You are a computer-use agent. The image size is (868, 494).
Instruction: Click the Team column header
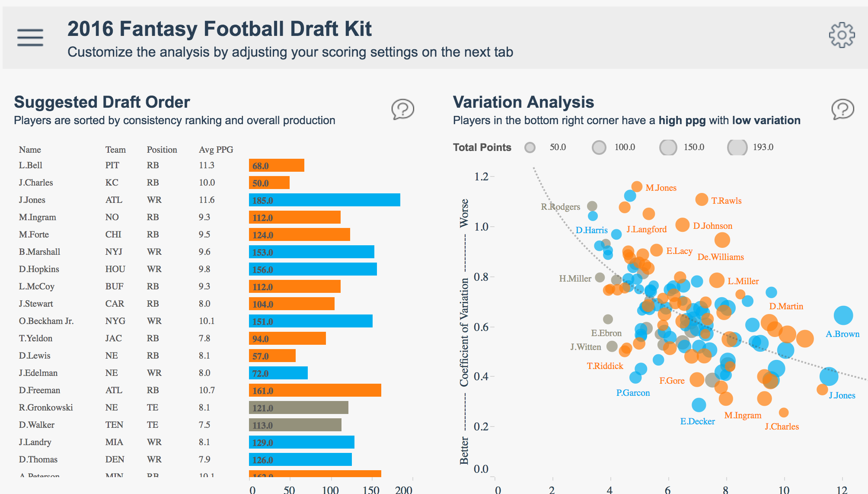point(115,150)
